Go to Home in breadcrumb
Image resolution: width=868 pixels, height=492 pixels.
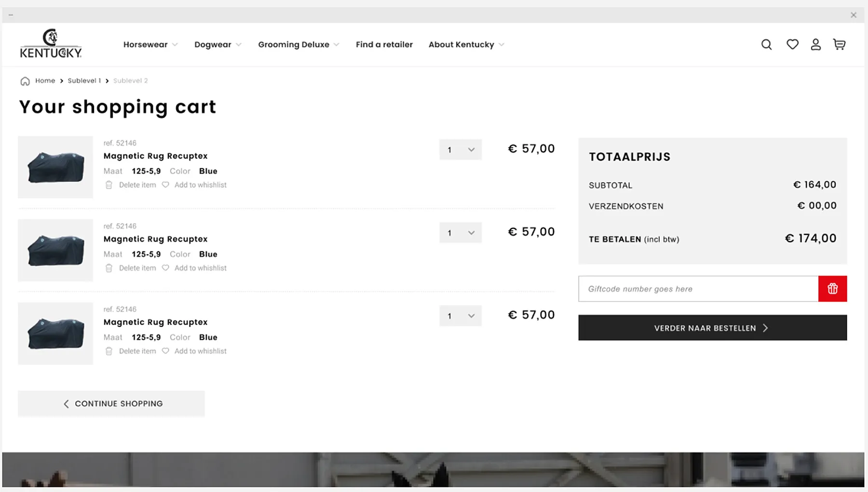[45, 81]
